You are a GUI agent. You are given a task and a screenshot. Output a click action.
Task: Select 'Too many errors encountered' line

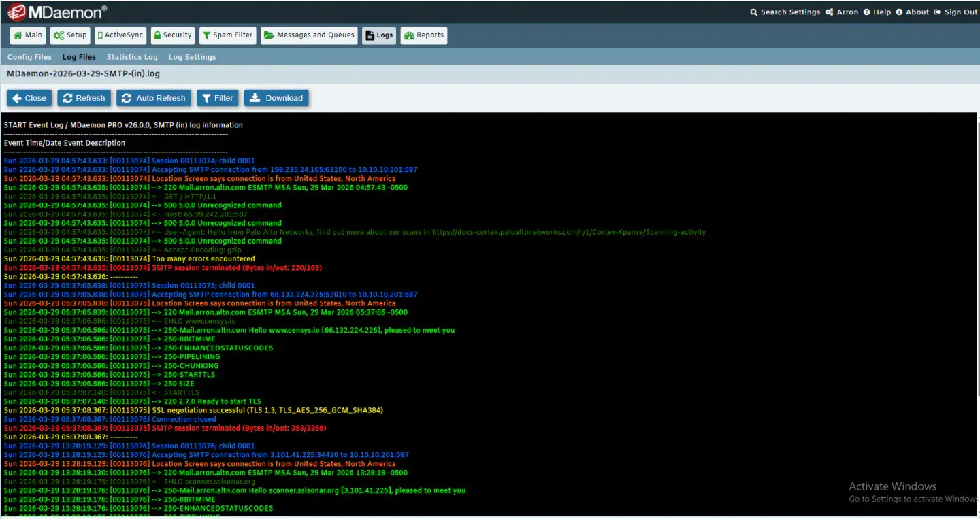pyautogui.click(x=129, y=259)
